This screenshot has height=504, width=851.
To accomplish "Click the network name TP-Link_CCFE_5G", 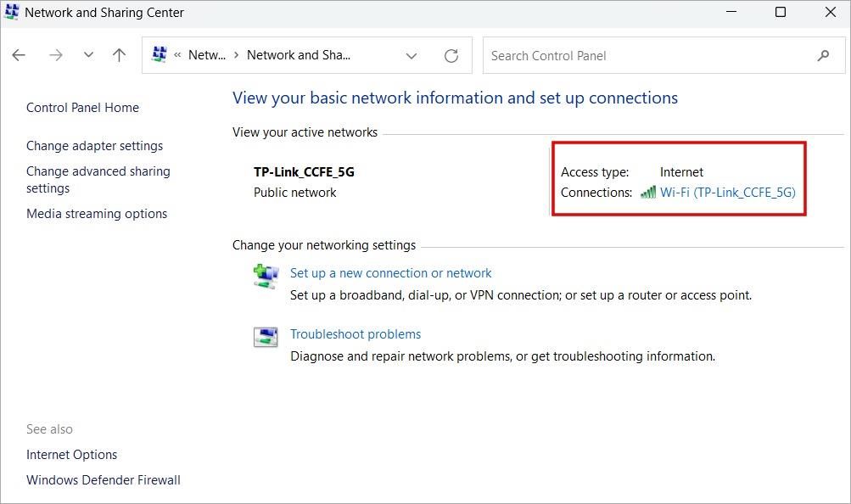I will [x=304, y=172].
